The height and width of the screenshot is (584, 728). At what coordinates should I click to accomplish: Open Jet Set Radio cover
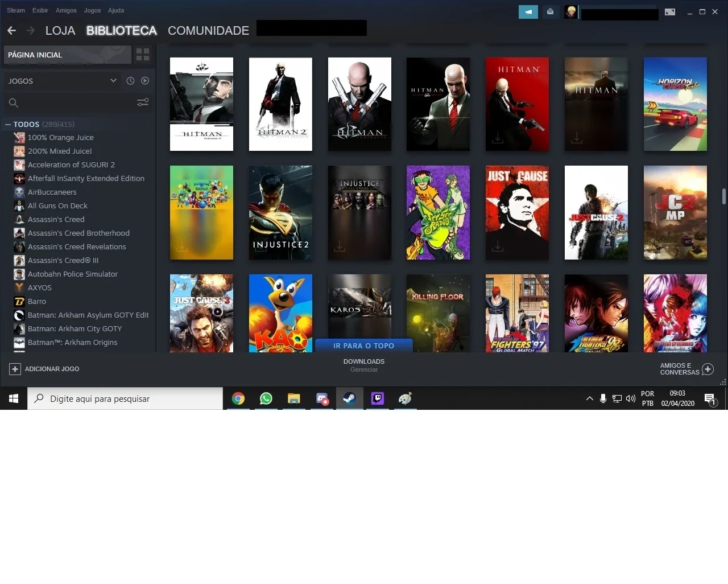438,212
